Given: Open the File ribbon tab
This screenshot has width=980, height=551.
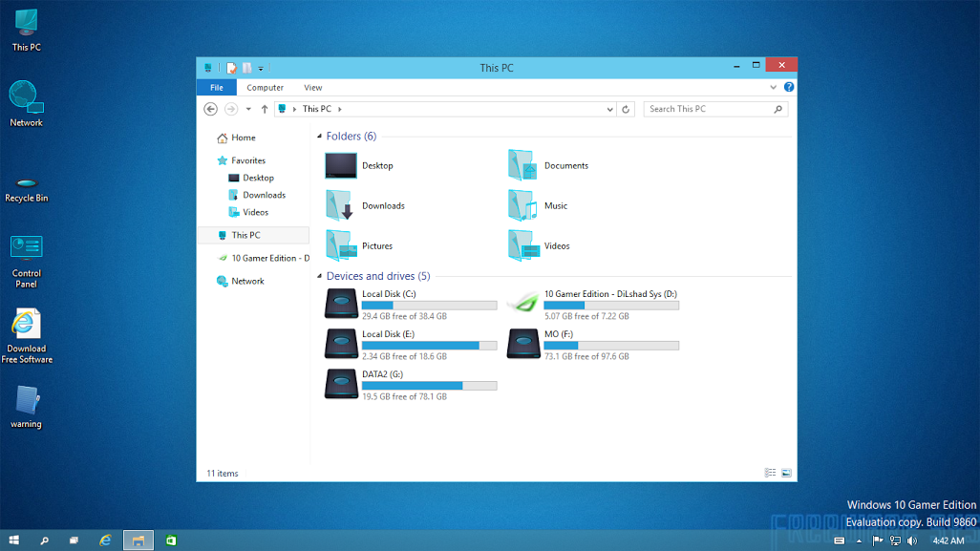Looking at the screenshot, I should click(x=216, y=88).
